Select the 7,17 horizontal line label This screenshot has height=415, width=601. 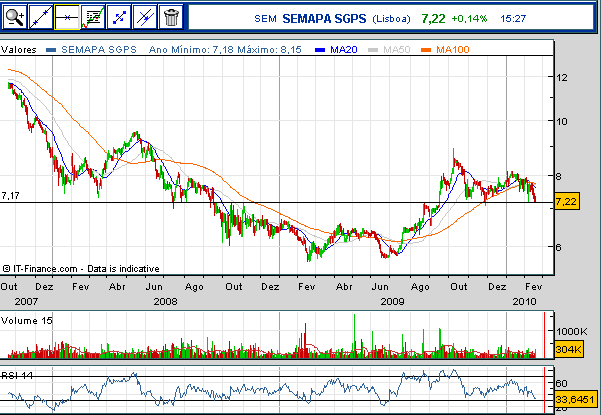tap(10, 196)
